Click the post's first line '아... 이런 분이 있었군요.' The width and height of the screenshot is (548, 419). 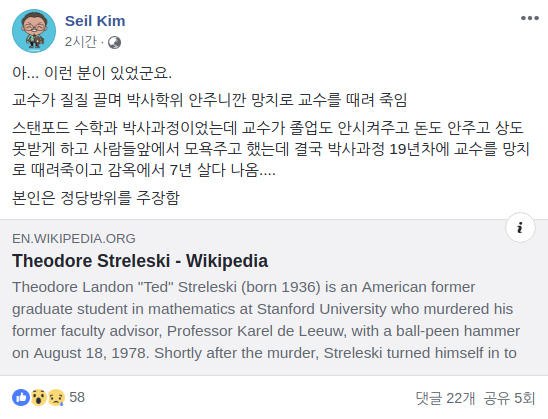click(92, 73)
